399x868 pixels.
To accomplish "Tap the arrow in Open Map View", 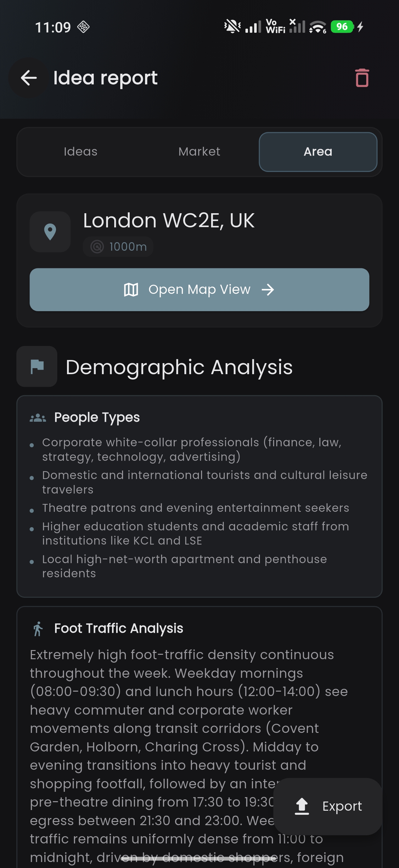I will [268, 289].
